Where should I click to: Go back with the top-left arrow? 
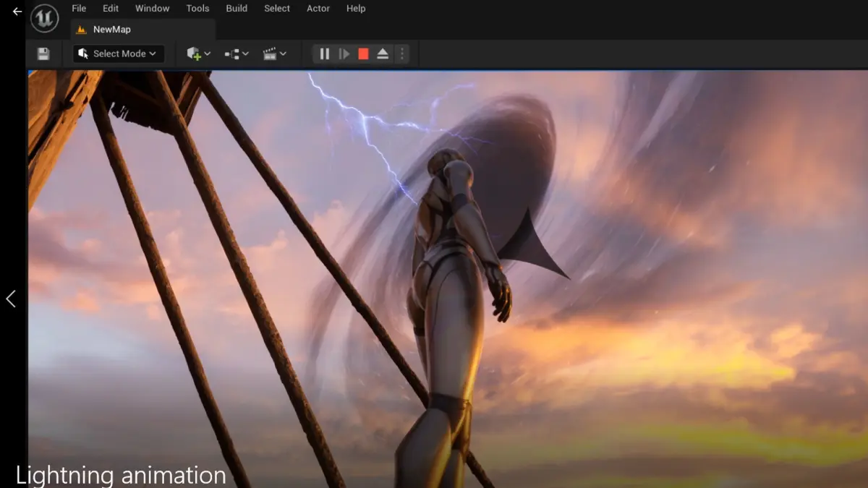coord(17,12)
